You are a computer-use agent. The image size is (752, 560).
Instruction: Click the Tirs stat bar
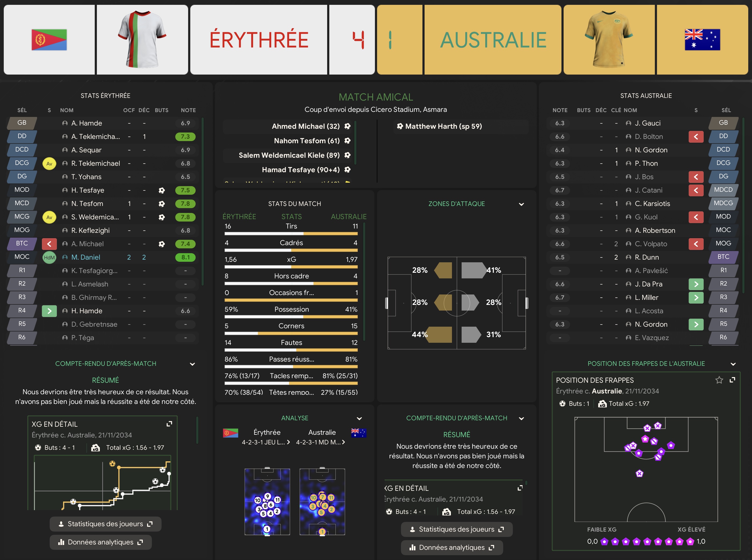tap(291, 234)
